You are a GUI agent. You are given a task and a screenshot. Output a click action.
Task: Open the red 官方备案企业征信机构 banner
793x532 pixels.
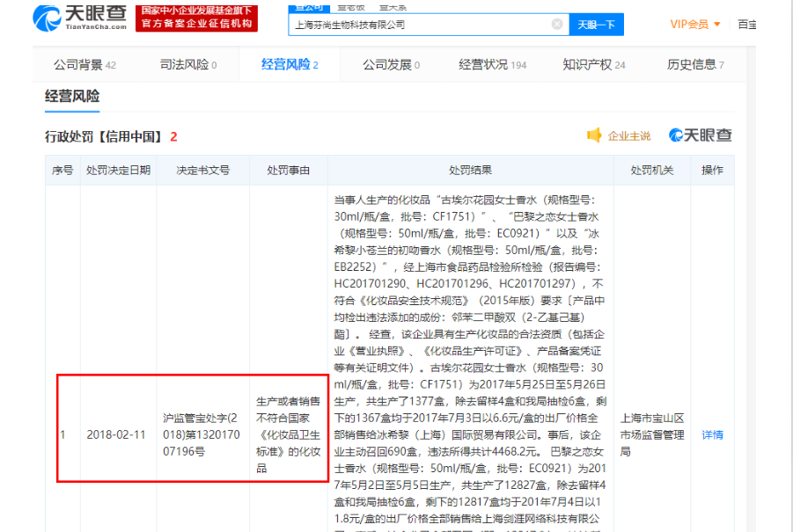(197, 18)
